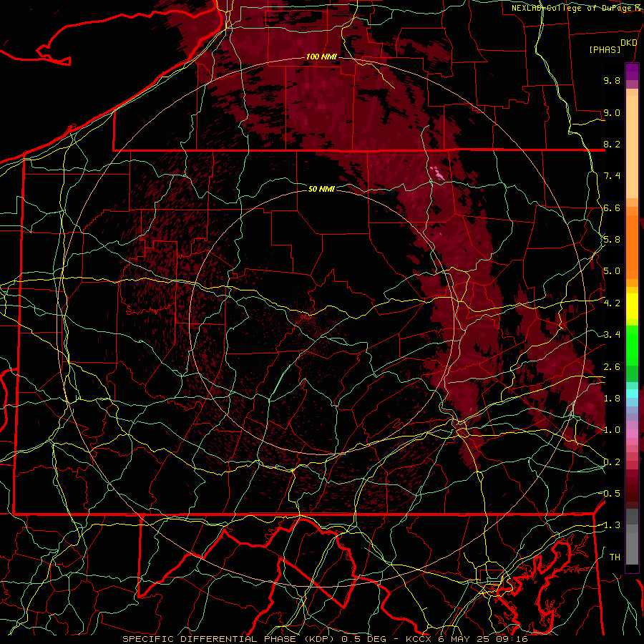Click the purple swatch at top of color bar

tap(632, 72)
